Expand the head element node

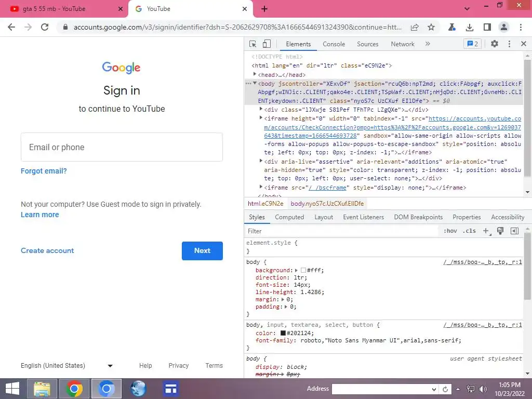pyautogui.click(x=255, y=74)
